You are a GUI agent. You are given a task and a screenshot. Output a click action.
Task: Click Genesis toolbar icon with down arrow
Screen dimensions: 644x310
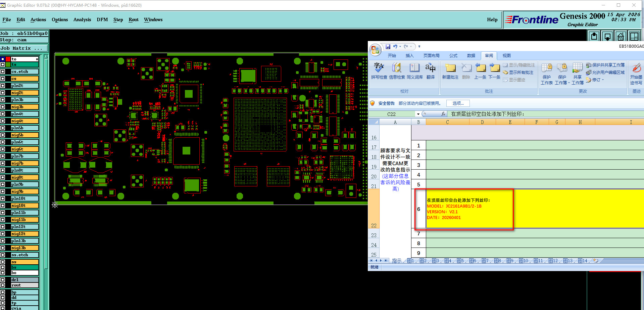tap(607, 36)
